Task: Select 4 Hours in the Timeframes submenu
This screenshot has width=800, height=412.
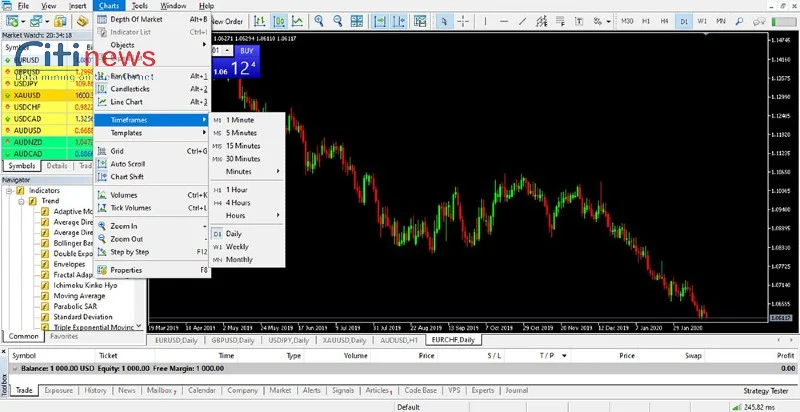Action: click(246, 202)
